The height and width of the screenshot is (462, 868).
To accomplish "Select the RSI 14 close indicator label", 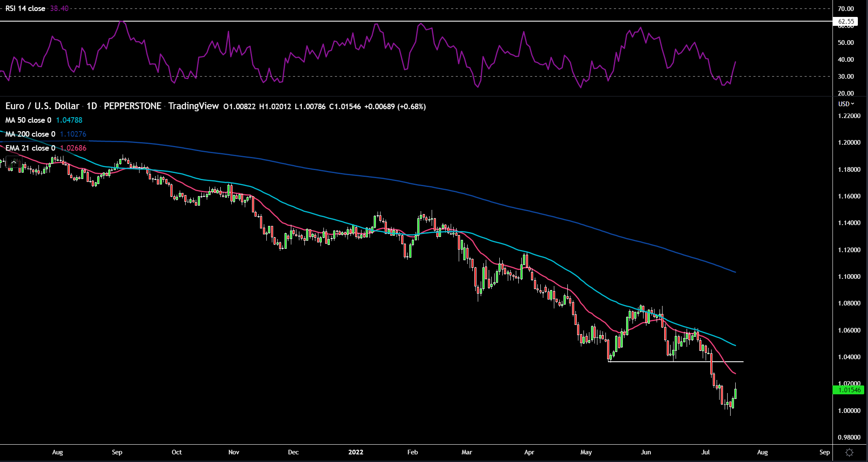I will pos(25,8).
